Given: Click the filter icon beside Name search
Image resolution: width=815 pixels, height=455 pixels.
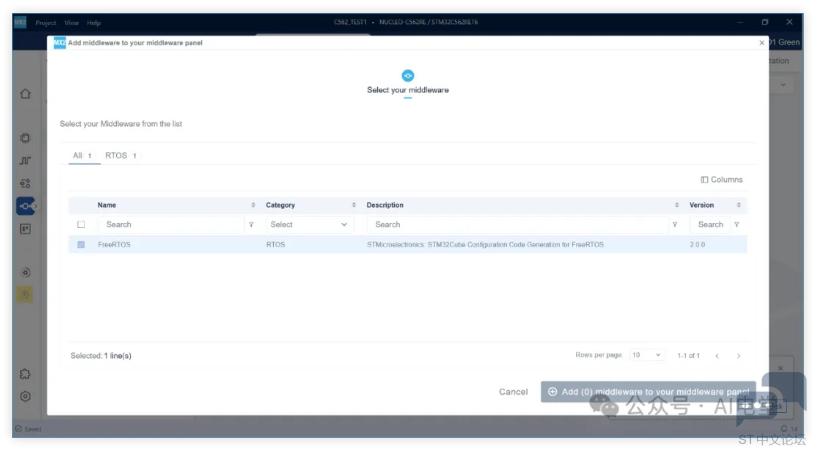Looking at the screenshot, I should pyautogui.click(x=251, y=225).
